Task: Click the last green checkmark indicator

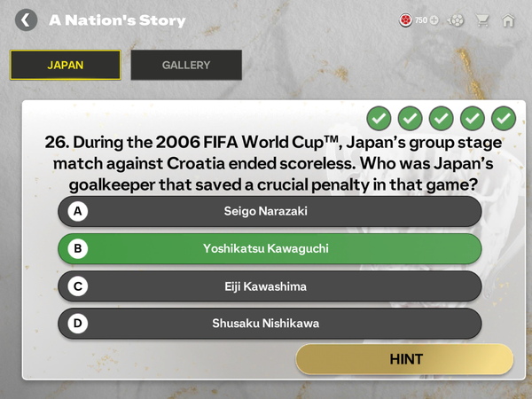Action: tap(504, 117)
